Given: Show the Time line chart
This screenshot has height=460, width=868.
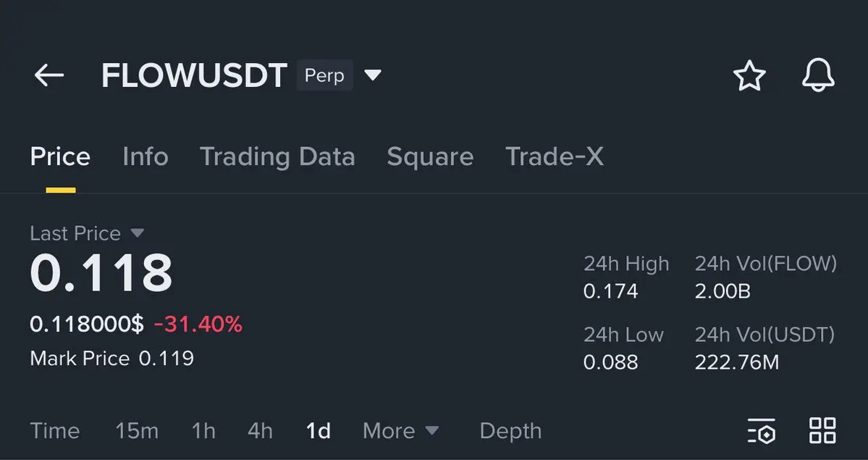Looking at the screenshot, I should click(55, 431).
